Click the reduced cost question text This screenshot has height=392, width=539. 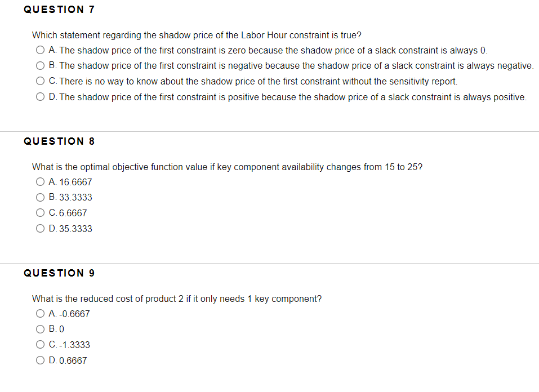tap(176, 299)
